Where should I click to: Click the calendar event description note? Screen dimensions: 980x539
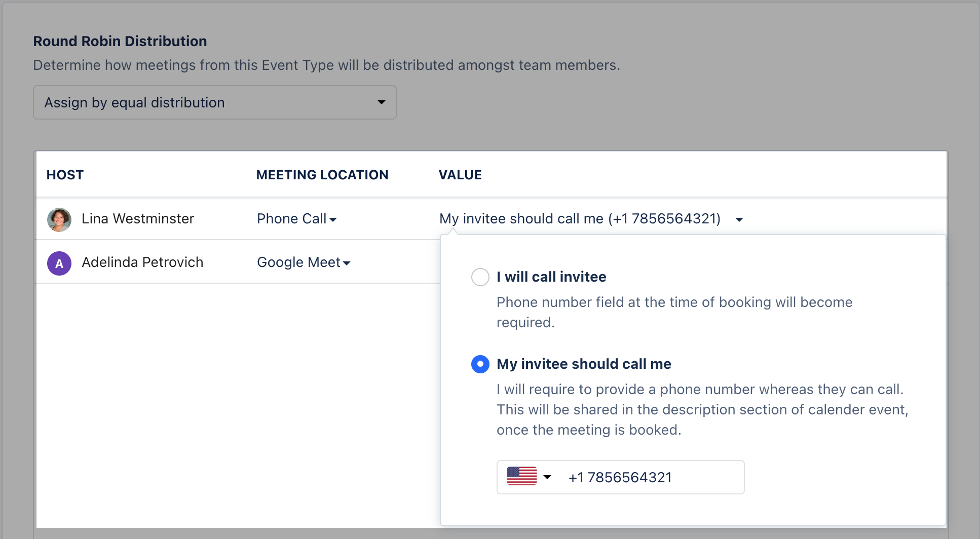(x=702, y=410)
